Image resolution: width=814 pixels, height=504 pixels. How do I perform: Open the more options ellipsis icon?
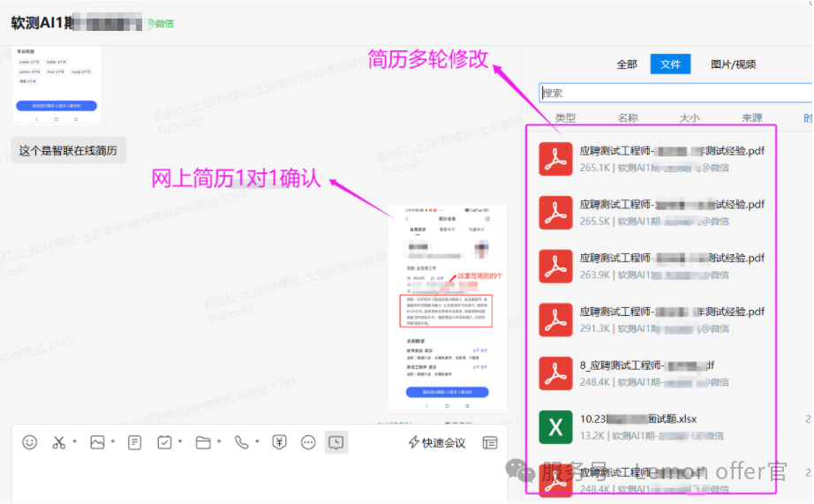click(308, 442)
